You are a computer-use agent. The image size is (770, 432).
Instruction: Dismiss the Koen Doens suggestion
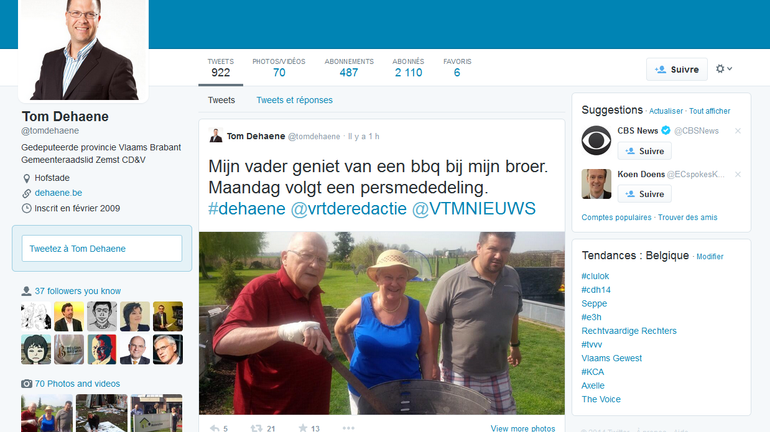[x=738, y=174]
